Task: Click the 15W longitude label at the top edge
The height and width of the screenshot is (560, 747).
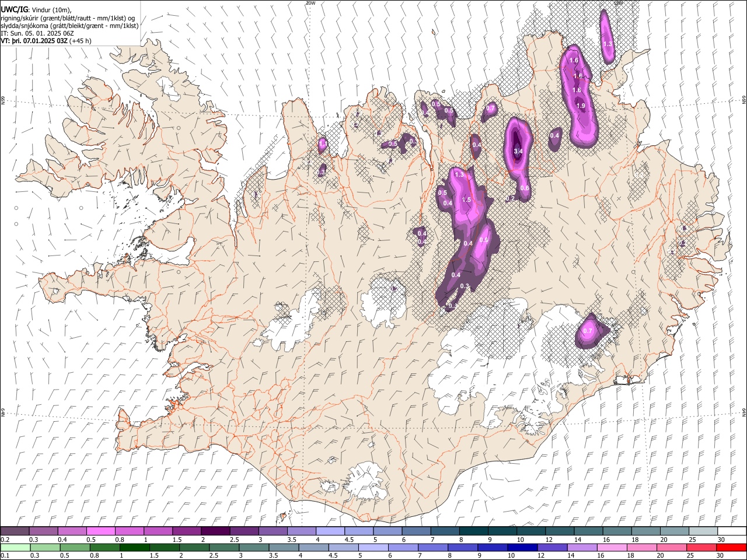Action: tap(619, 3)
